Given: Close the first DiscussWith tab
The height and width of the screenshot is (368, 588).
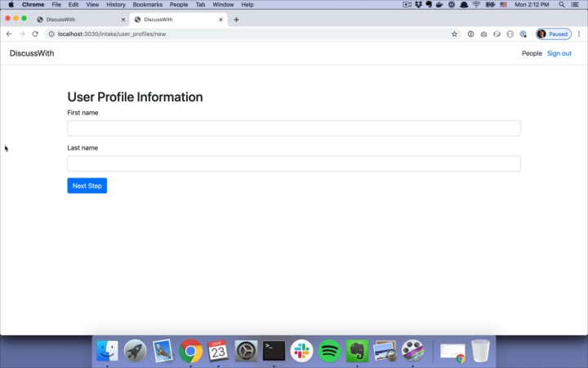Looking at the screenshot, I should [123, 20].
